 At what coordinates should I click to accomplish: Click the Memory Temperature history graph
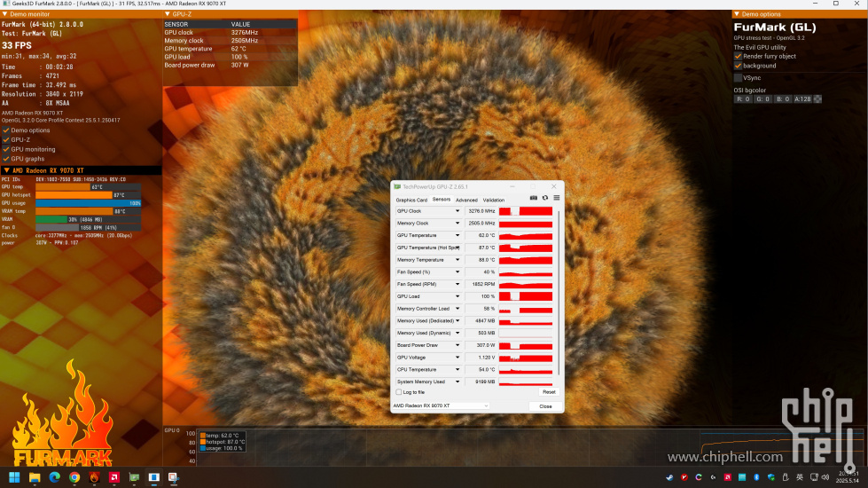tap(526, 260)
